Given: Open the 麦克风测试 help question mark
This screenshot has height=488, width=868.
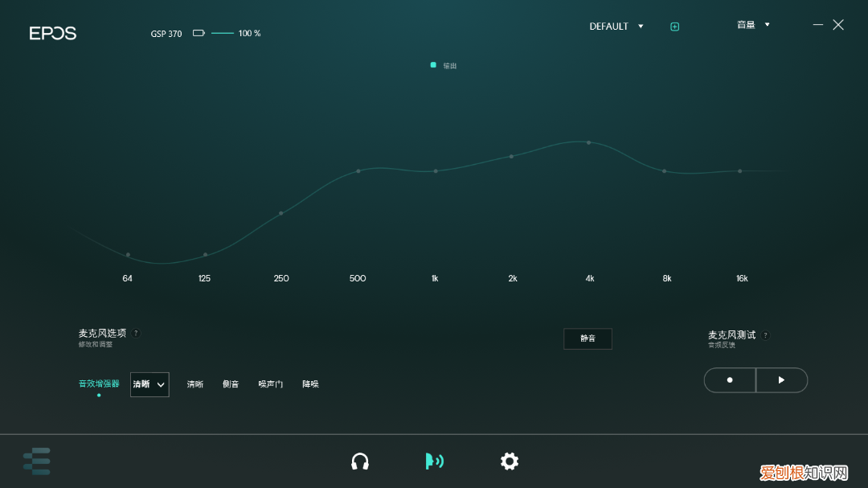Looking at the screenshot, I should (764, 334).
